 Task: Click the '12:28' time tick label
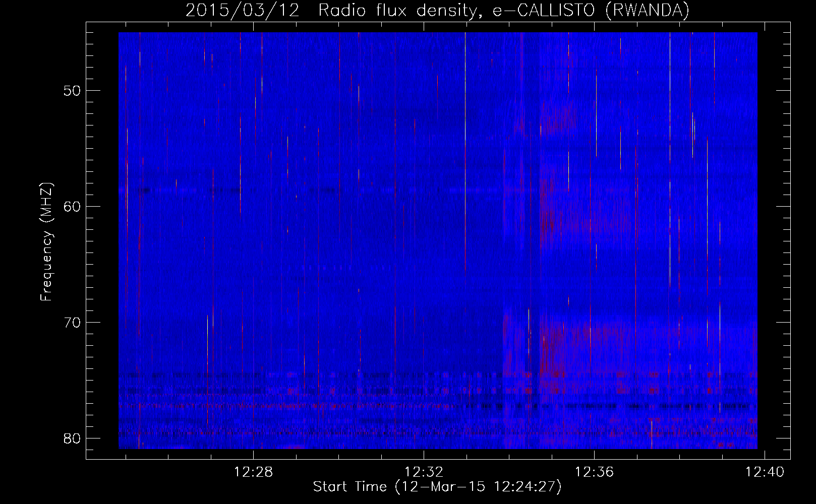pos(253,472)
